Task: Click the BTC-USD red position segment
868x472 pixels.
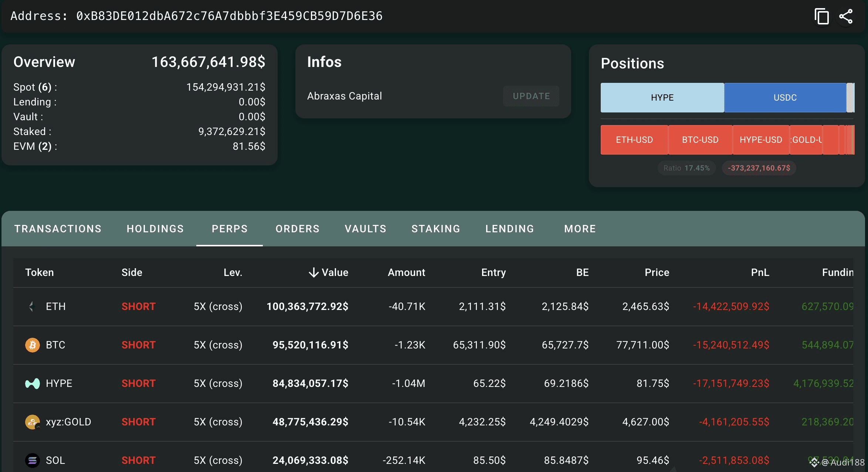Action: tap(700, 140)
